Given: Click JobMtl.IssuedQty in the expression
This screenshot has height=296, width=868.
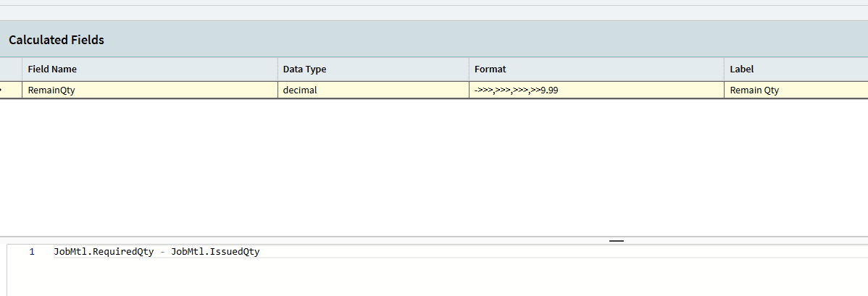Looking at the screenshot, I should (215, 252).
